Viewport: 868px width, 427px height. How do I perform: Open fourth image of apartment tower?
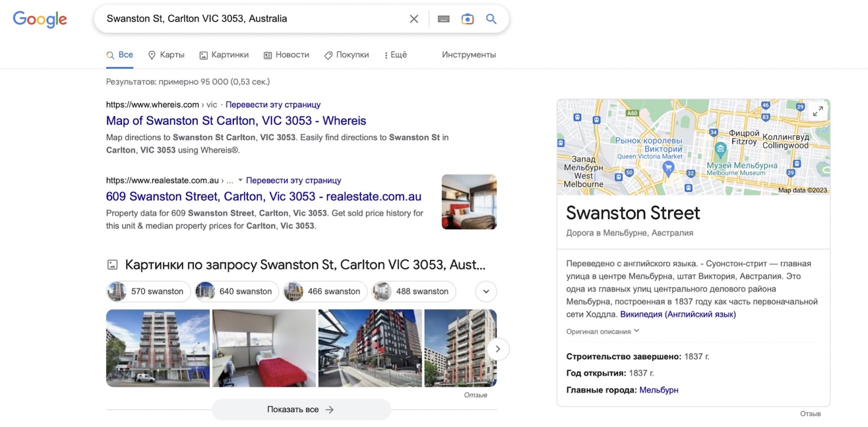point(460,348)
